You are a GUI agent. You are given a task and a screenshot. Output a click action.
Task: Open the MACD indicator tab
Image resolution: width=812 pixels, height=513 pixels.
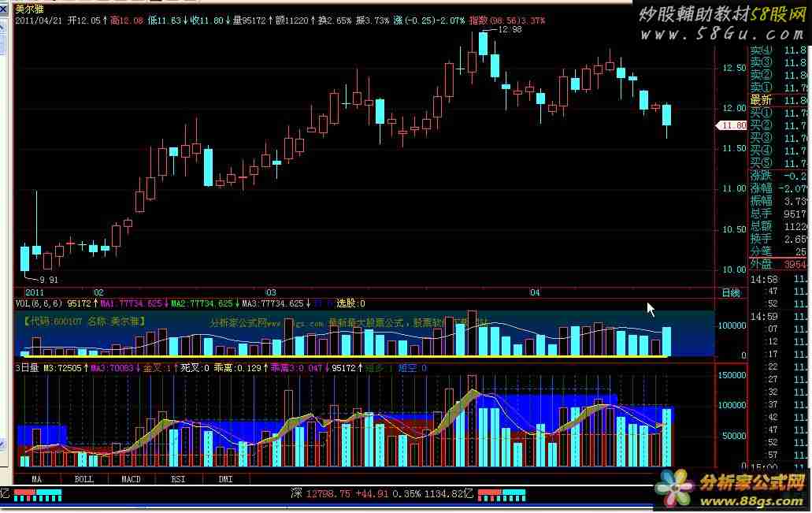(x=131, y=479)
